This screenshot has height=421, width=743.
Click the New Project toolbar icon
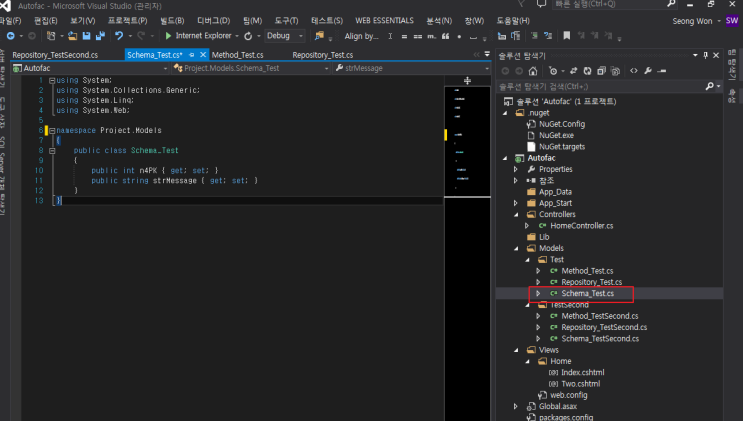point(51,36)
